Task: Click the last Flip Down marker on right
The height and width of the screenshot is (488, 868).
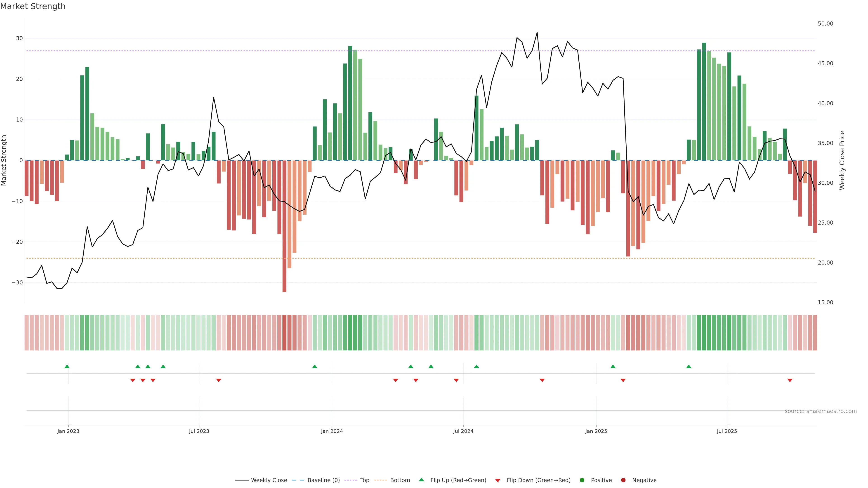Action: tap(790, 380)
